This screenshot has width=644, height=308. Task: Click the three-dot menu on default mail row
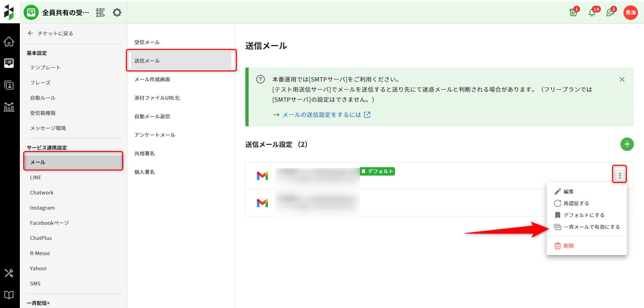tap(620, 176)
